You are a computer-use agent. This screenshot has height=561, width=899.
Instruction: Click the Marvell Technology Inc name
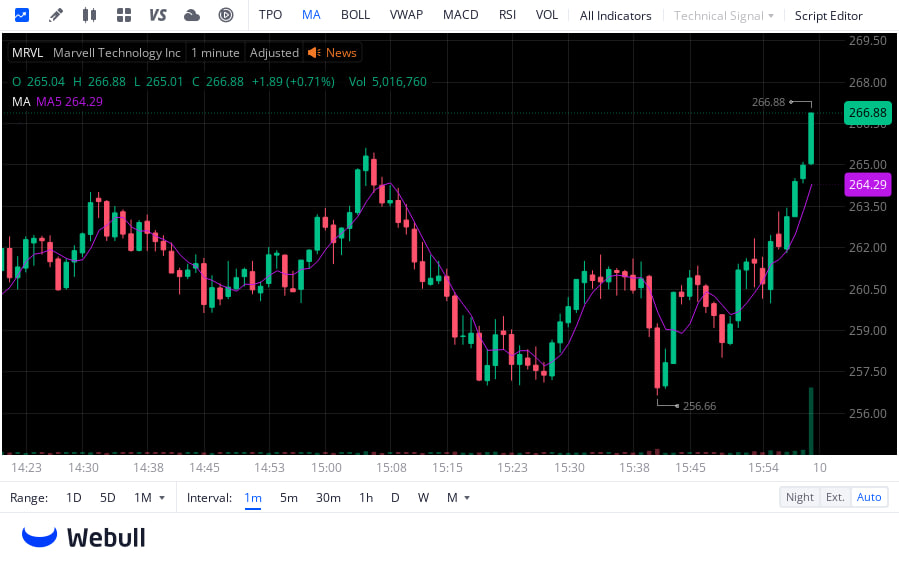(x=117, y=53)
